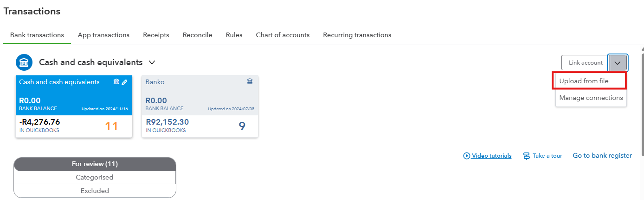Show the Categorised transactions filter
Screen dimensions: 644x200
(95, 177)
